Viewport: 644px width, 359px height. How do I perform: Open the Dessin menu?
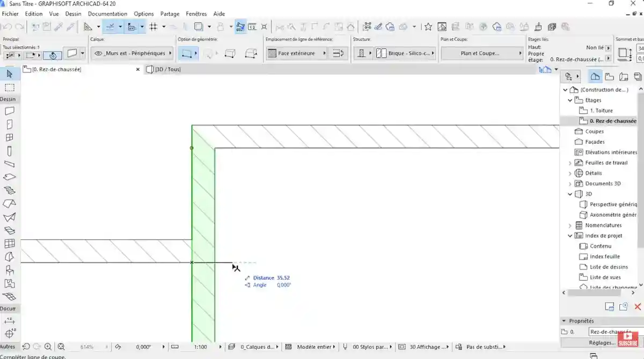point(74,13)
